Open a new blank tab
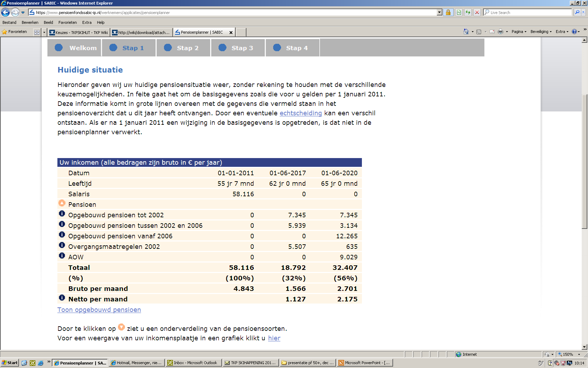The height and width of the screenshot is (368, 588). [x=241, y=33]
